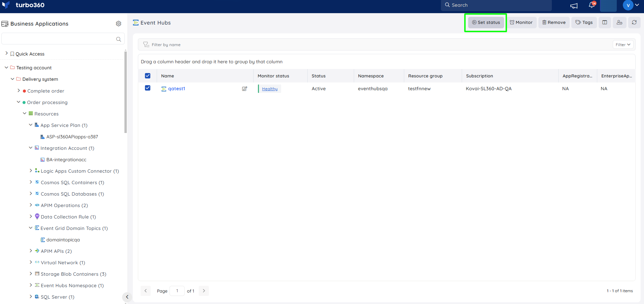The image size is (644, 304).
Task: Open the column layout icon
Action: (605, 23)
